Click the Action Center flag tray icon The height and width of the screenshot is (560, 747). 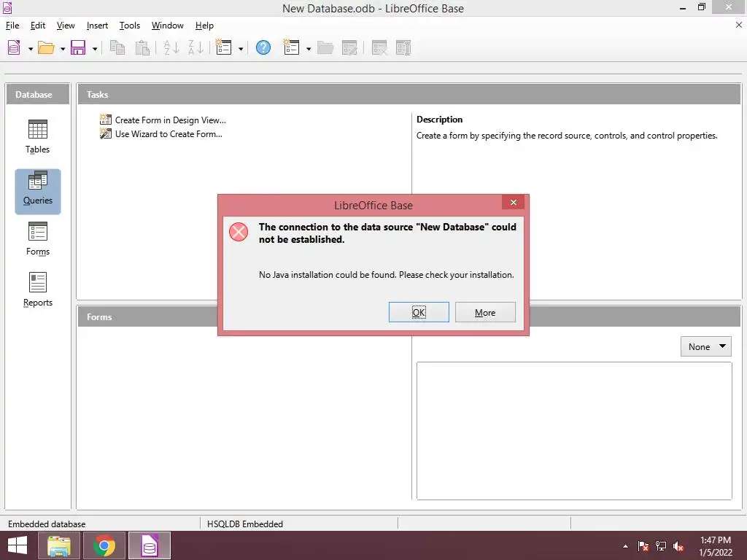click(x=643, y=546)
